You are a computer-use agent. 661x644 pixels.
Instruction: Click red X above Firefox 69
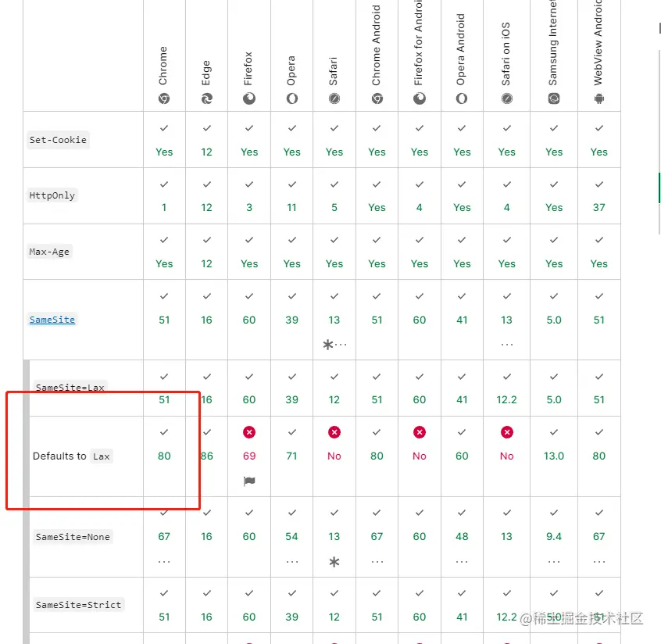pos(249,432)
